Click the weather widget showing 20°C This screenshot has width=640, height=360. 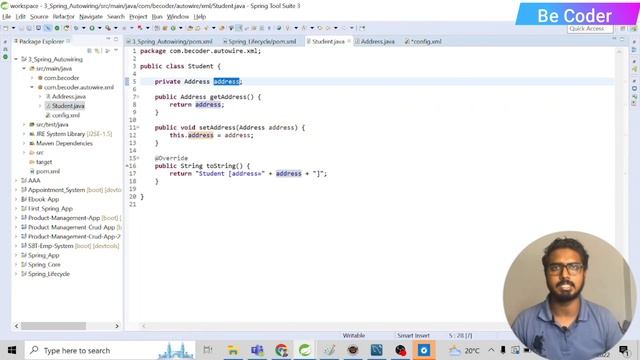(x=464, y=350)
